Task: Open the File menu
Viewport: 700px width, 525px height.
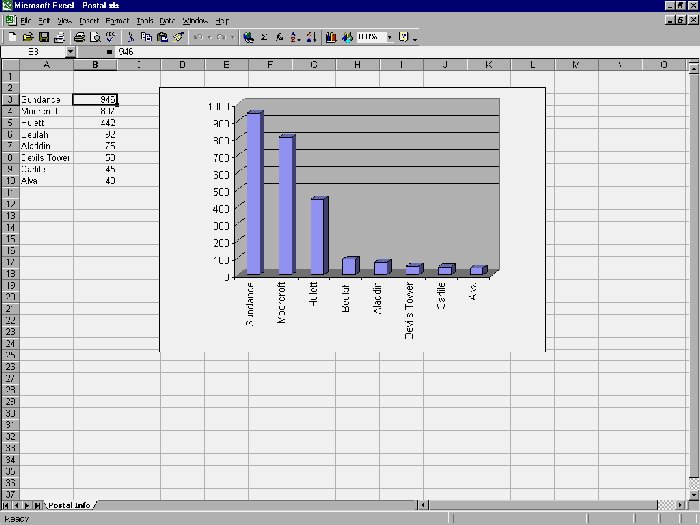Action: [26, 20]
